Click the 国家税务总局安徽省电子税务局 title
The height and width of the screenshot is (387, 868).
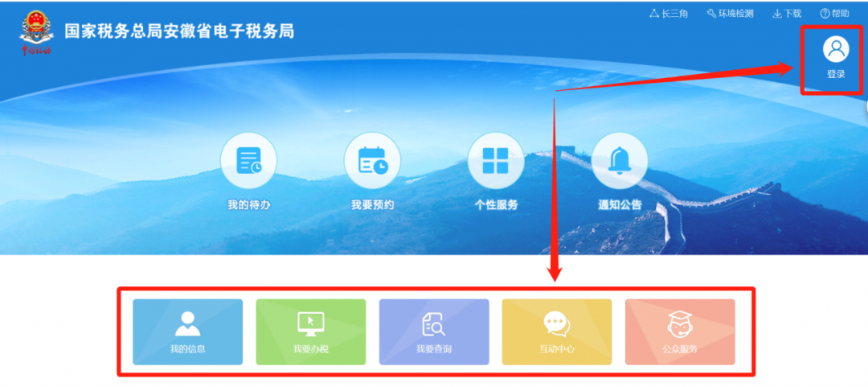179,31
